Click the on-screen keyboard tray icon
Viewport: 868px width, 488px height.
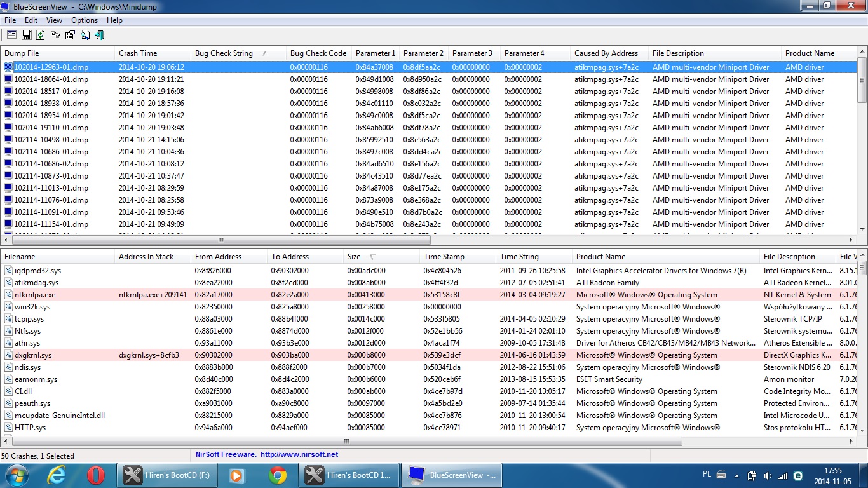[721, 475]
